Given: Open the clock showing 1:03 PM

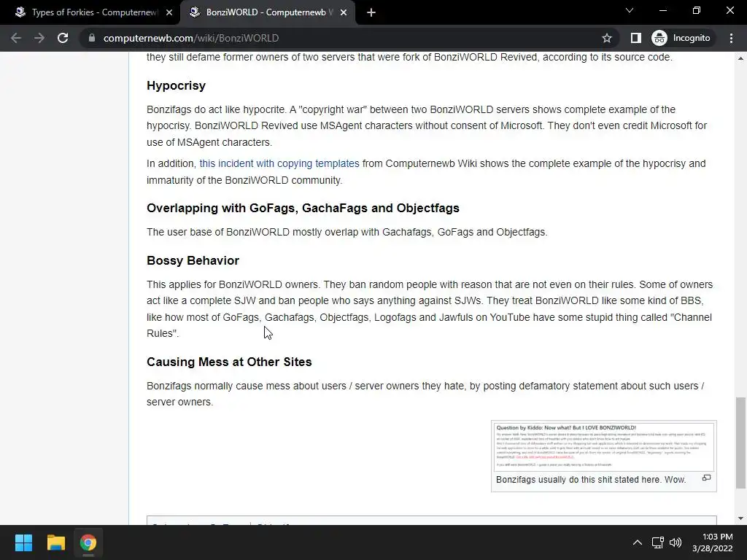Looking at the screenshot, I should coord(713,542).
